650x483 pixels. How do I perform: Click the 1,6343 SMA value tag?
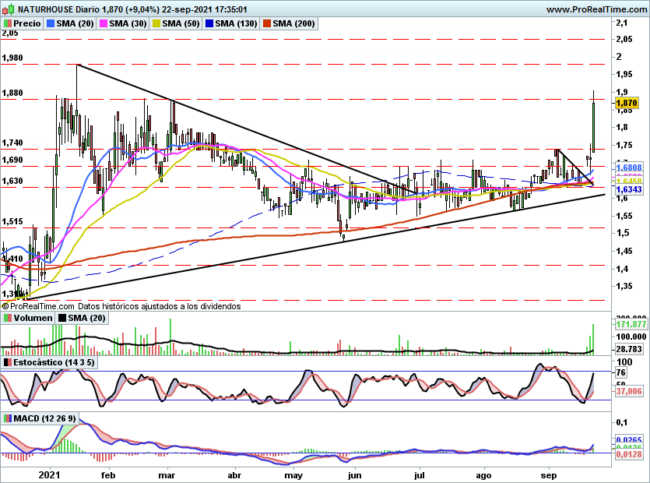pos(629,189)
